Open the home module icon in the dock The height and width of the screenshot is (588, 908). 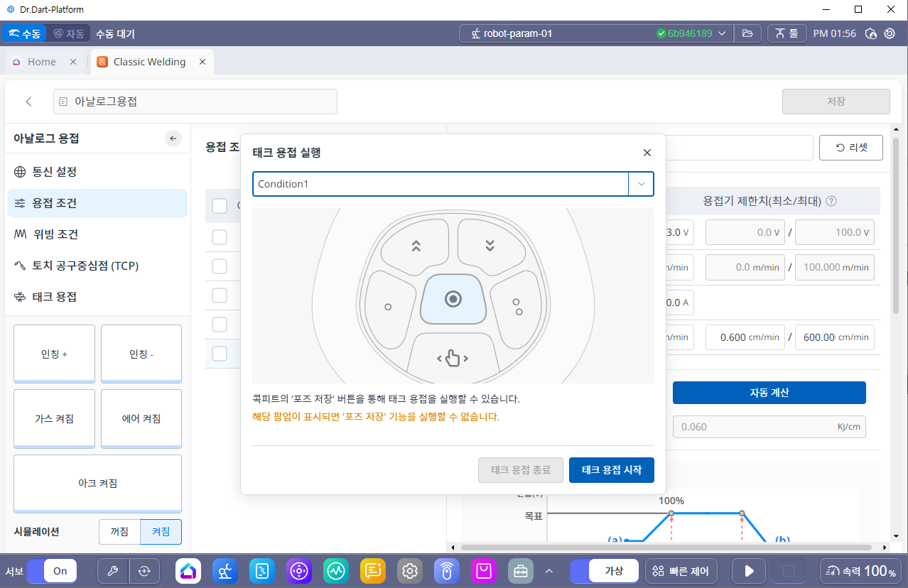click(188, 571)
